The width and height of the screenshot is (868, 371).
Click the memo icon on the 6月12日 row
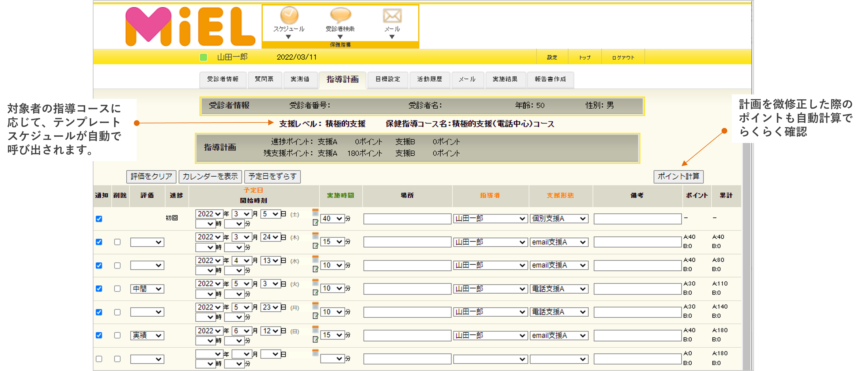click(315, 340)
